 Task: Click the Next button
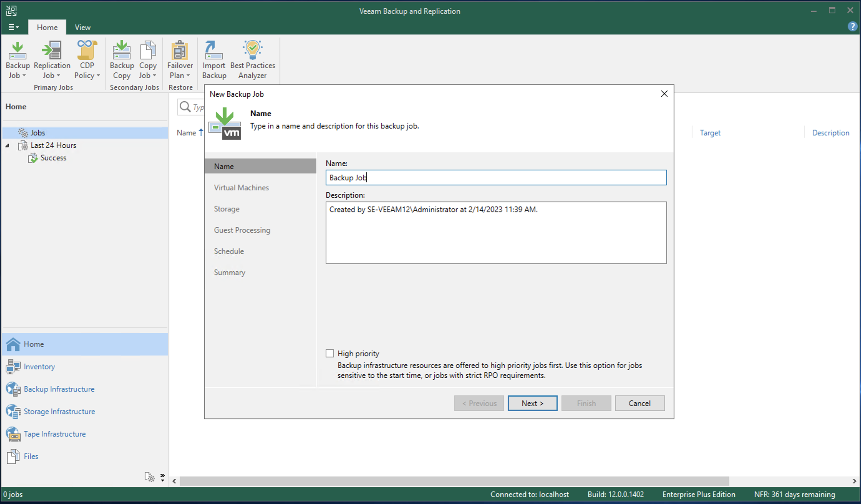pyautogui.click(x=532, y=404)
